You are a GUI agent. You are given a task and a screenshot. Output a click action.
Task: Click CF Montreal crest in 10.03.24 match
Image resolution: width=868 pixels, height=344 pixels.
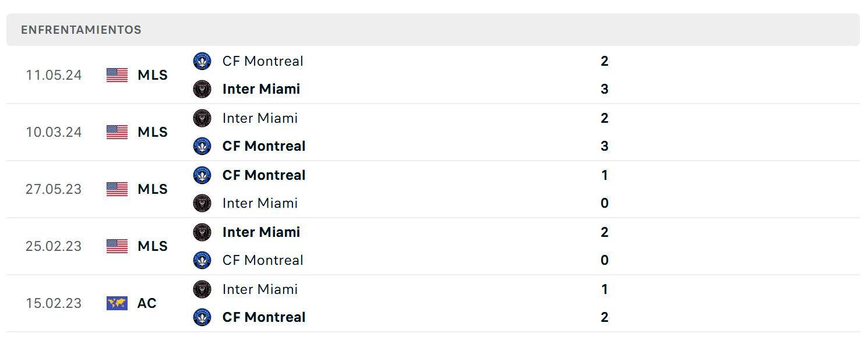202,146
